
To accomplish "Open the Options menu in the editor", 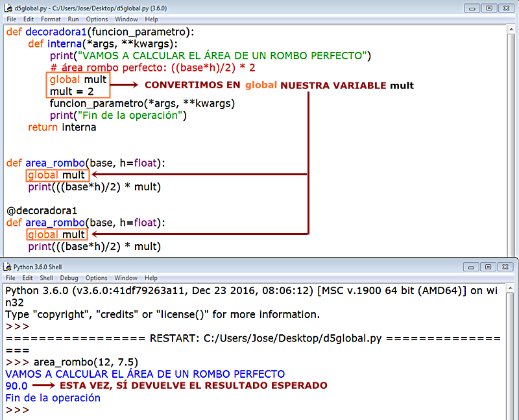I will tap(97, 19).
